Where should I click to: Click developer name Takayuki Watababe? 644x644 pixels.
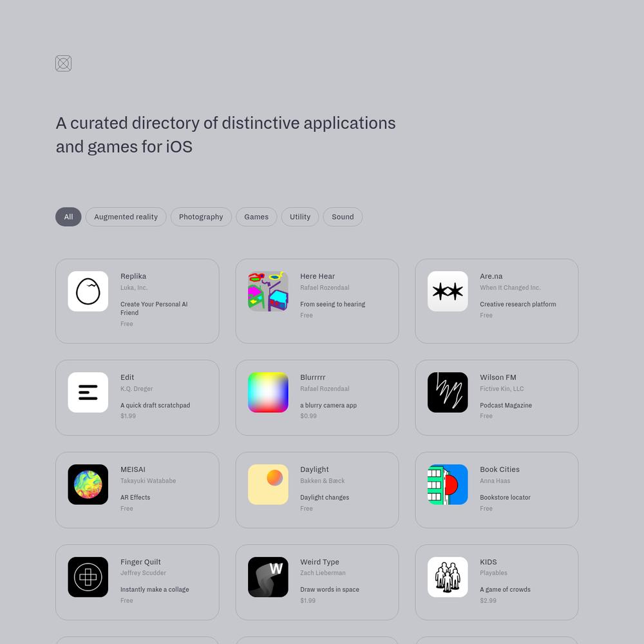click(148, 480)
